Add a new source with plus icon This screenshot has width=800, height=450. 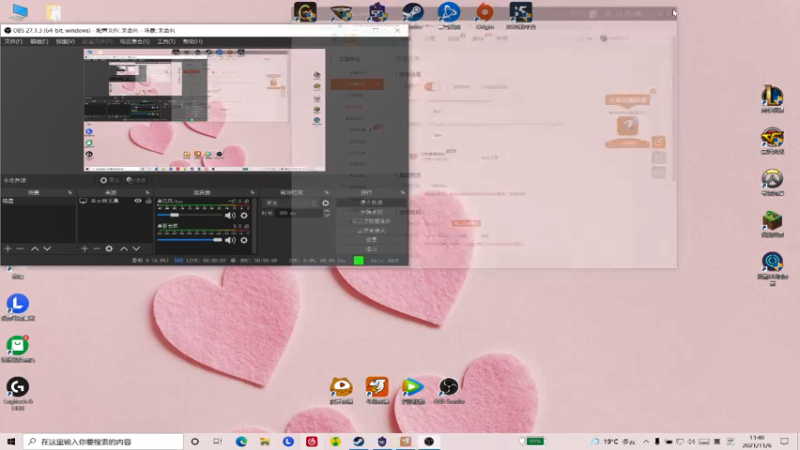pyautogui.click(x=85, y=248)
